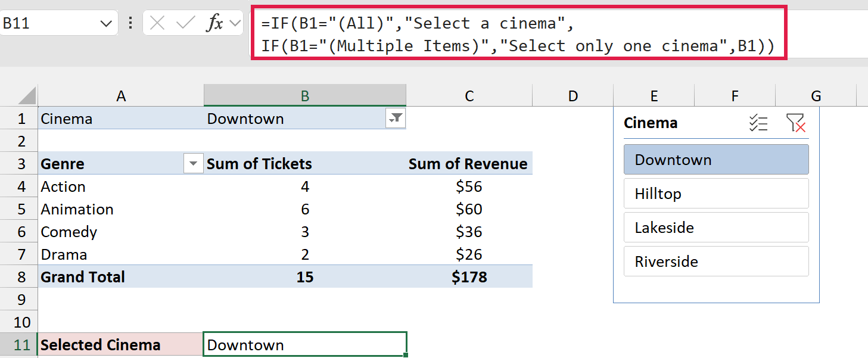Image resolution: width=868 pixels, height=358 pixels.
Task: Click the Cancel (X) icon in formula bar
Action: point(157,24)
